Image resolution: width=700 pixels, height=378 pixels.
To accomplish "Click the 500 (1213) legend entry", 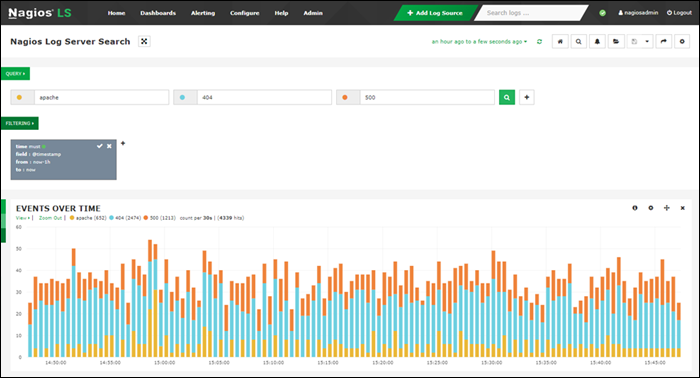I will [x=159, y=218].
